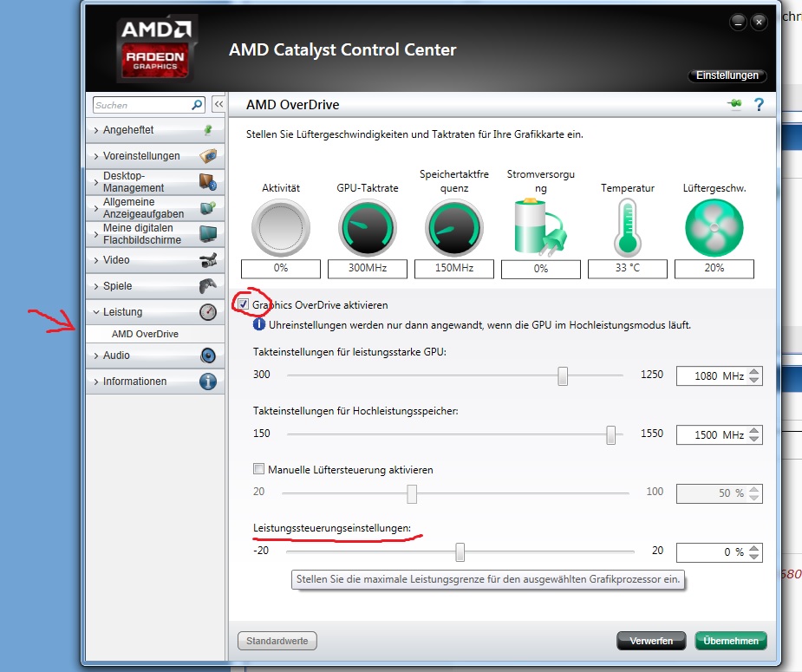Click the Informationen info icon
Screen dimensions: 802x672
208,382
